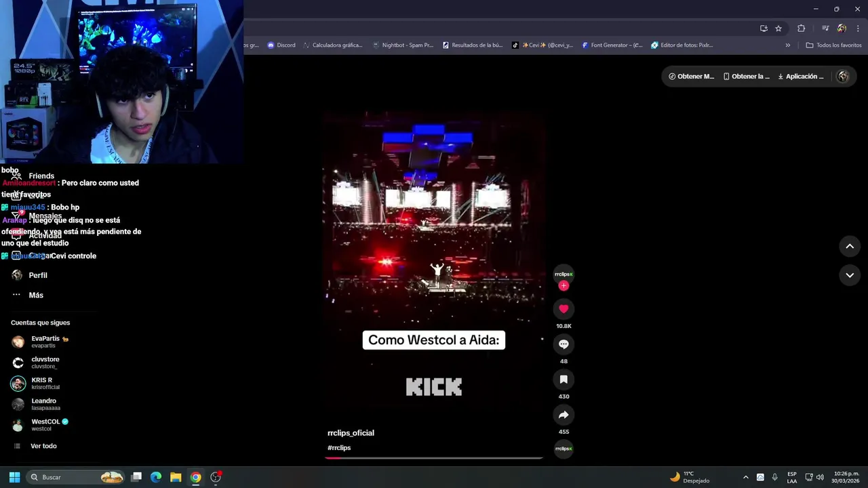Open the Chrome three-dot menu
Viewport: 868px width, 488px height.
(x=859, y=28)
